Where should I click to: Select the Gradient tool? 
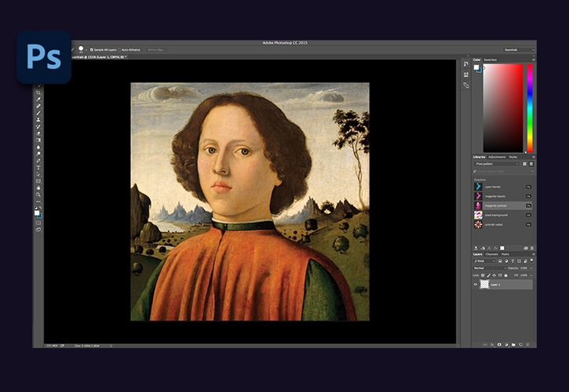click(38, 140)
